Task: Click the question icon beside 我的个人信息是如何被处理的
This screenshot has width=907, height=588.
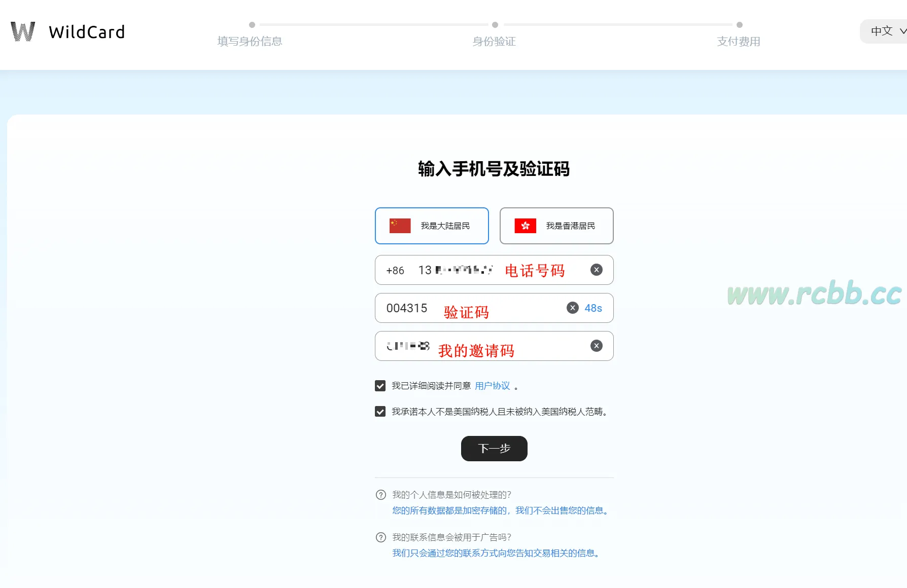Action: point(380,495)
